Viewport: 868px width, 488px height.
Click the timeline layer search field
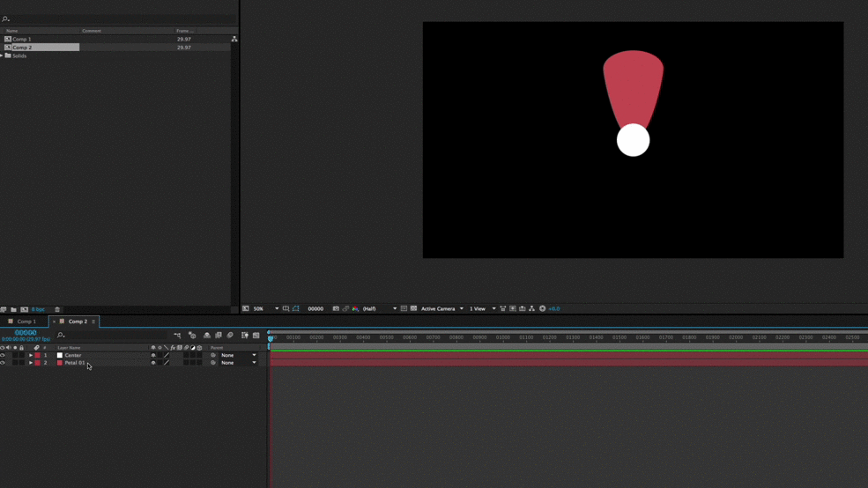(x=111, y=336)
